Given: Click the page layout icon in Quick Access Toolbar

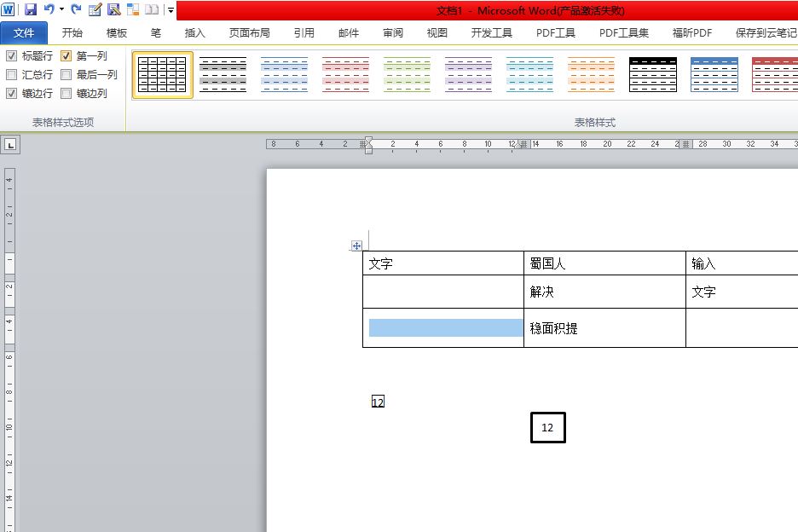Looking at the screenshot, I should pyautogui.click(x=132, y=9).
